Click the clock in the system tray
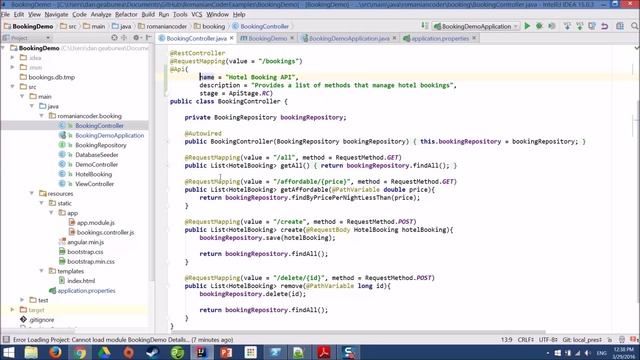640x360 pixels. (x=624, y=353)
